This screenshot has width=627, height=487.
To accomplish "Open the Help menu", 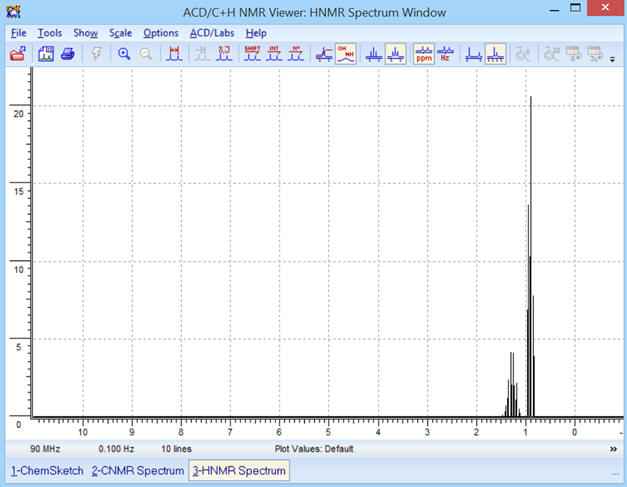I will 256,33.
